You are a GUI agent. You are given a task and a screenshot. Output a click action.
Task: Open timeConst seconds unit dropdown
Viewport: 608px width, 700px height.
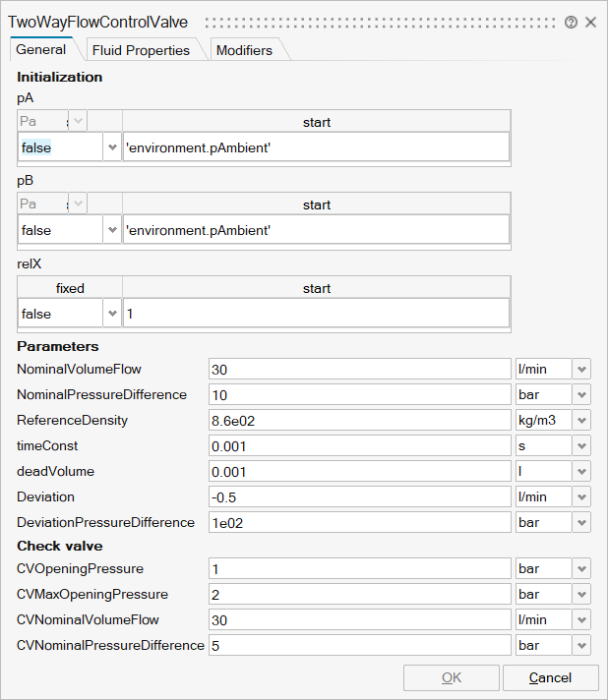(581, 445)
